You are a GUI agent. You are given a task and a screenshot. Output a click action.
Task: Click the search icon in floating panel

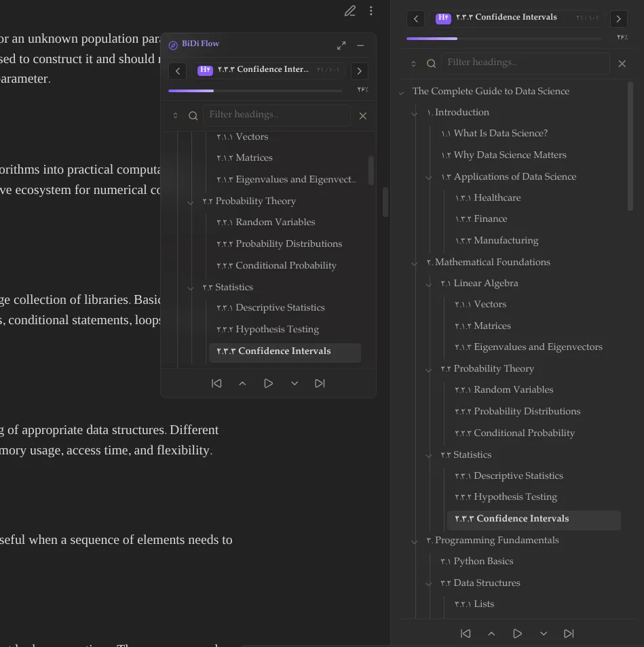click(193, 115)
